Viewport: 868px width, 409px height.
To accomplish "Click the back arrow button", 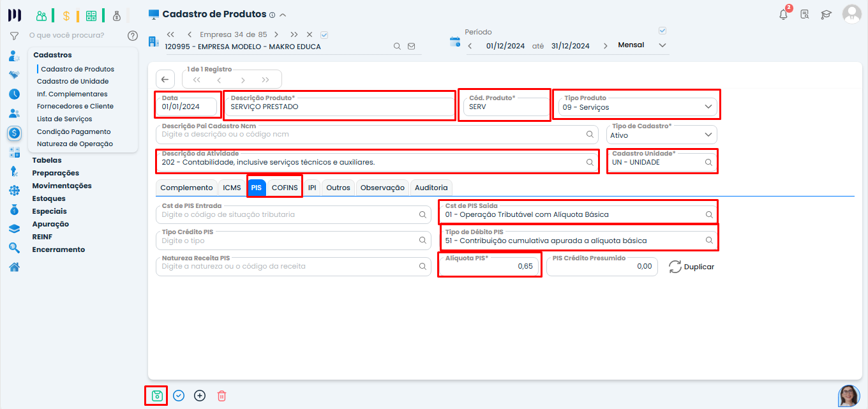I will (165, 80).
